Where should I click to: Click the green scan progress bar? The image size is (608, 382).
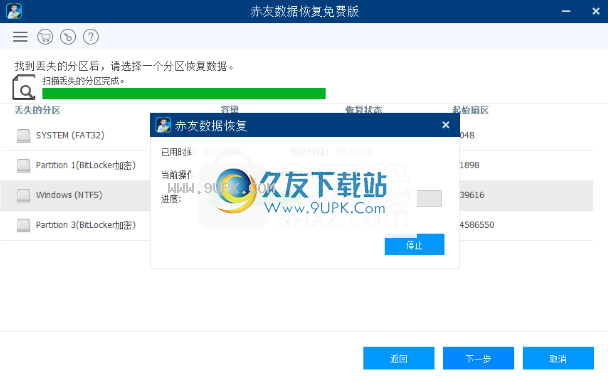[184, 93]
